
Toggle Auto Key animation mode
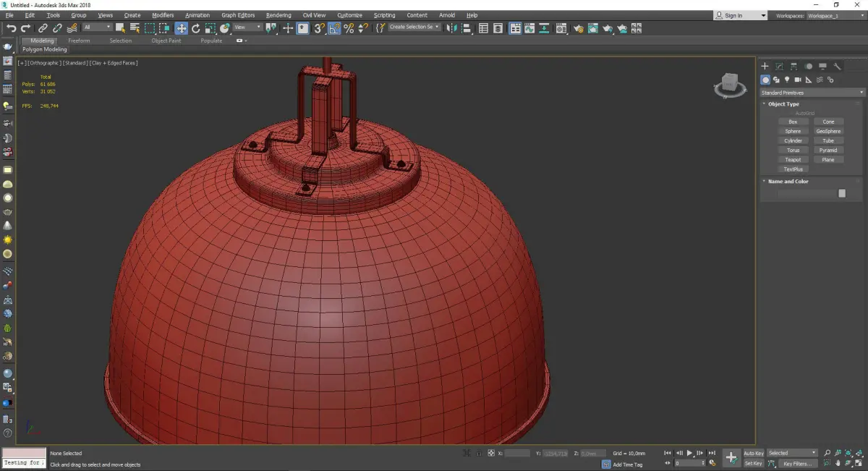point(753,453)
